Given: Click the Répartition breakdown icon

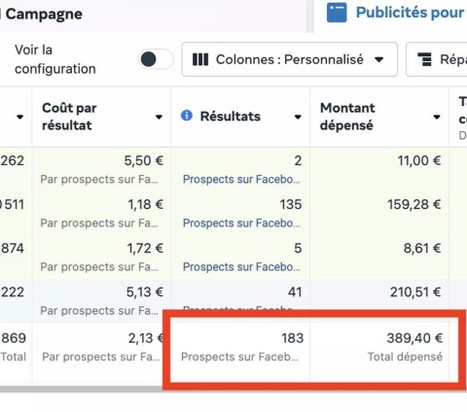Looking at the screenshot, I should click(425, 60).
